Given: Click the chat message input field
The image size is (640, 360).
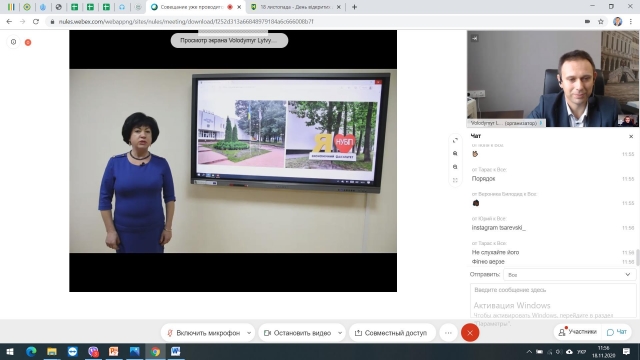Looking at the screenshot, I should coord(553,300).
